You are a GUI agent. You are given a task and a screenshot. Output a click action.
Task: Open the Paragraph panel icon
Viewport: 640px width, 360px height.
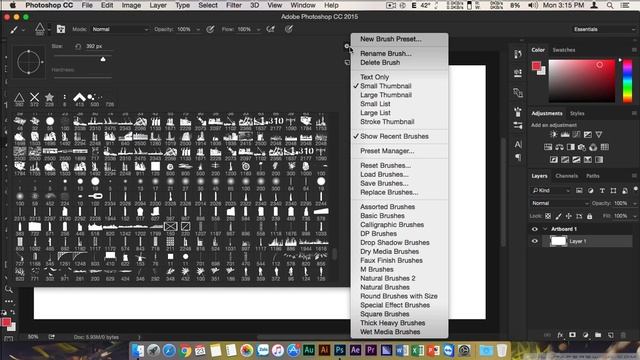click(518, 157)
